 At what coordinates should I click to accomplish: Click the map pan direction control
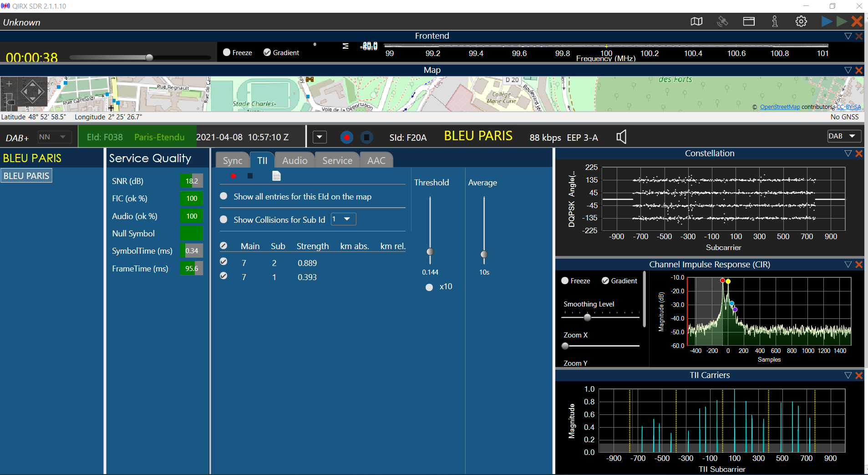click(x=32, y=92)
